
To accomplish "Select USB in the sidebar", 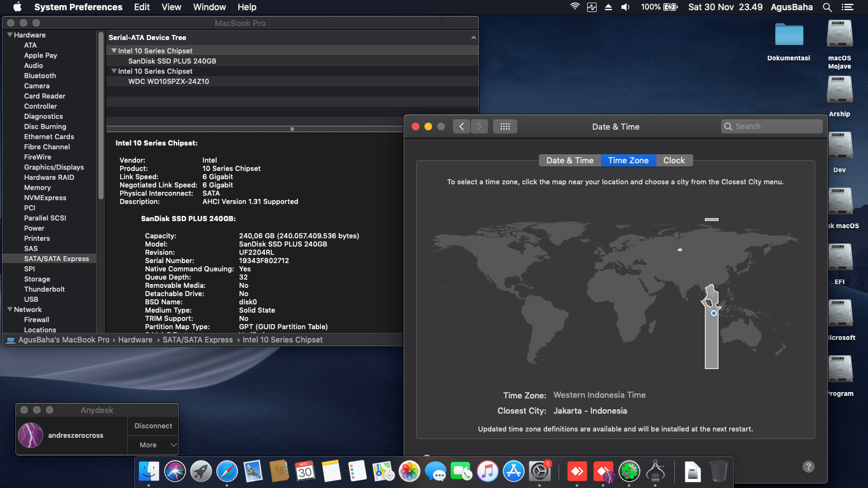I will [31, 299].
